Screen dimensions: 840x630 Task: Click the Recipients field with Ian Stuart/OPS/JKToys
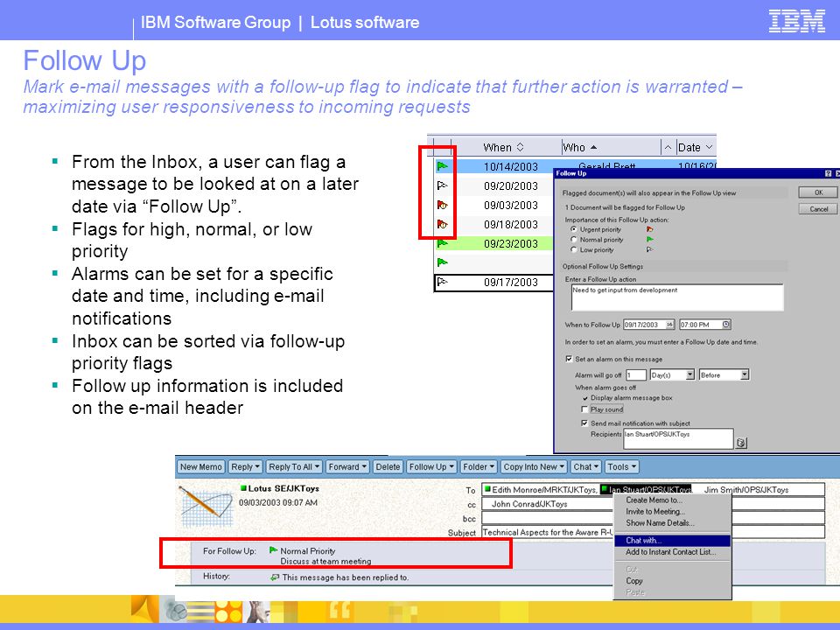(x=677, y=439)
